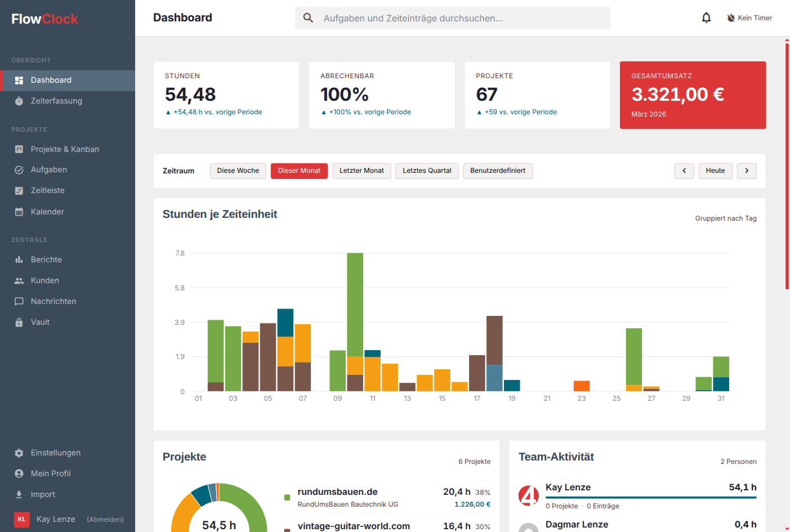Choose the Benutzerdefiniert time range
Screen dimensions: 790x532
[498, 171]
